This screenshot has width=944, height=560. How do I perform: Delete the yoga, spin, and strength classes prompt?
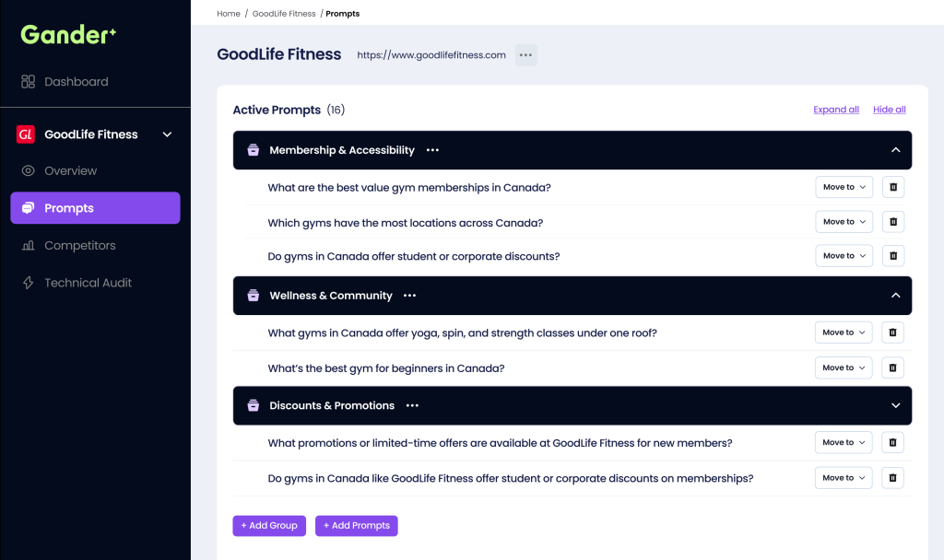892,332
